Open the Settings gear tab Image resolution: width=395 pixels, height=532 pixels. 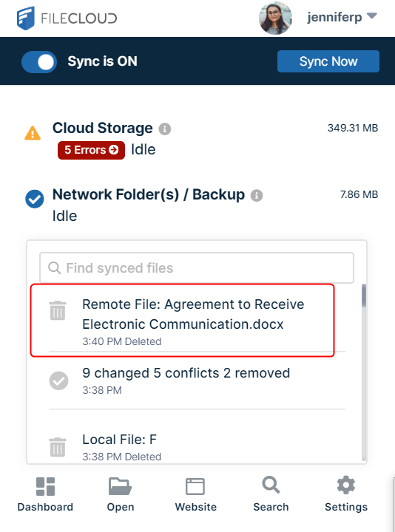click(x=345, y=494)
